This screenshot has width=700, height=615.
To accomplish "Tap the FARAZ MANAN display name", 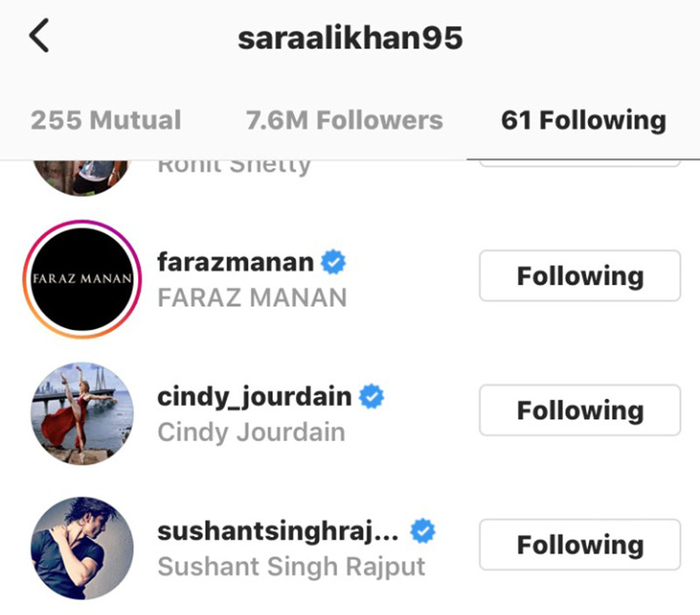I will tap(252, 297).
